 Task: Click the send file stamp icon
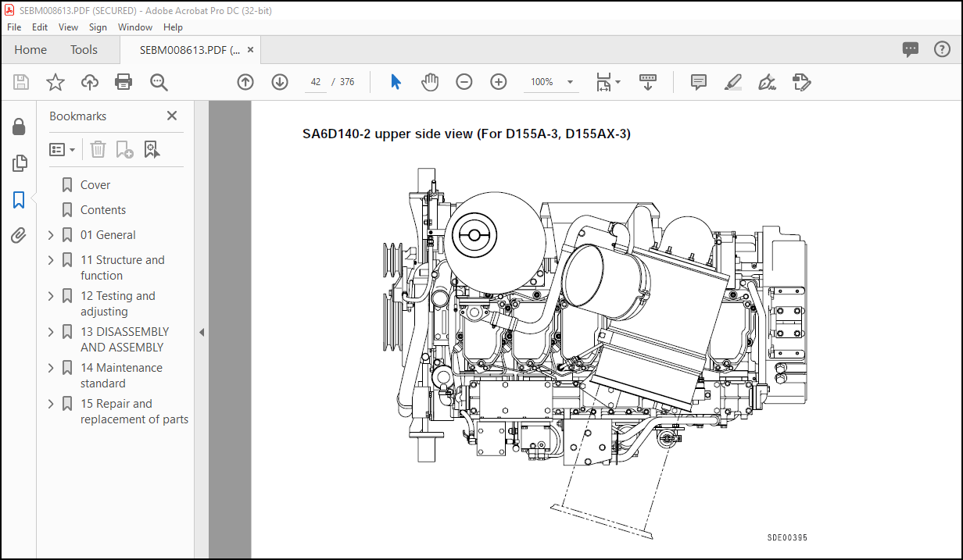[x=801, y=82]
